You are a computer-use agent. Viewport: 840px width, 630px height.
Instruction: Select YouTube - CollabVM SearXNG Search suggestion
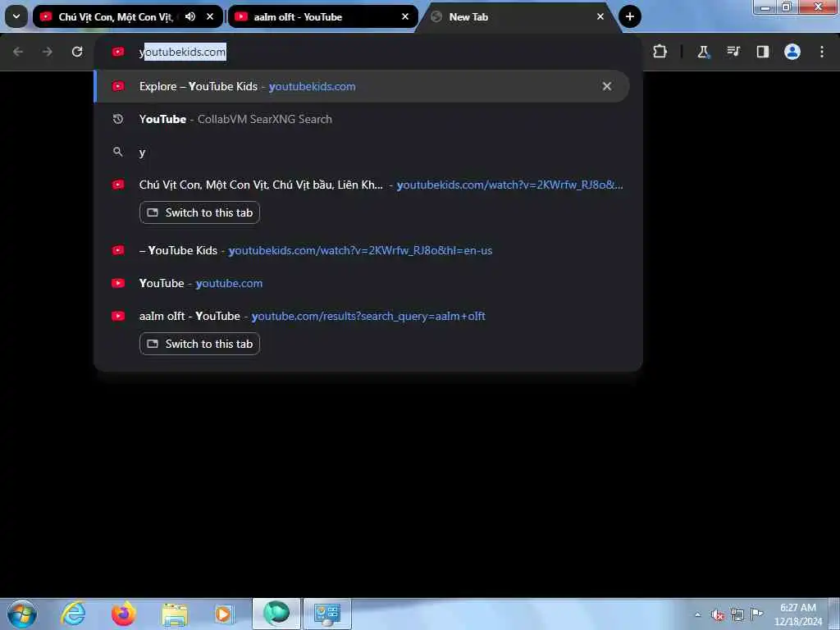point(362,119)
